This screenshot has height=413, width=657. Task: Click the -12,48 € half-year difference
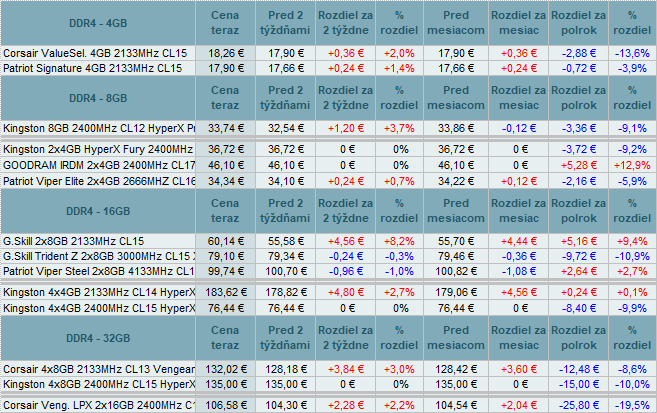(x=579, y=369)
